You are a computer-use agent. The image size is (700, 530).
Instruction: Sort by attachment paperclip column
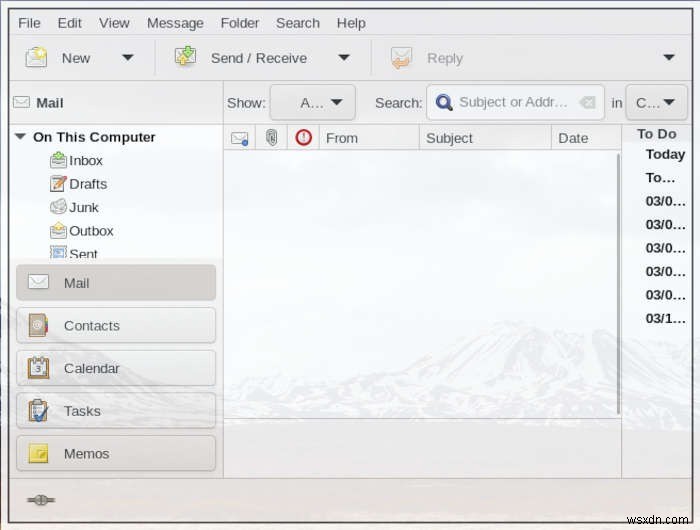point(271,138)
